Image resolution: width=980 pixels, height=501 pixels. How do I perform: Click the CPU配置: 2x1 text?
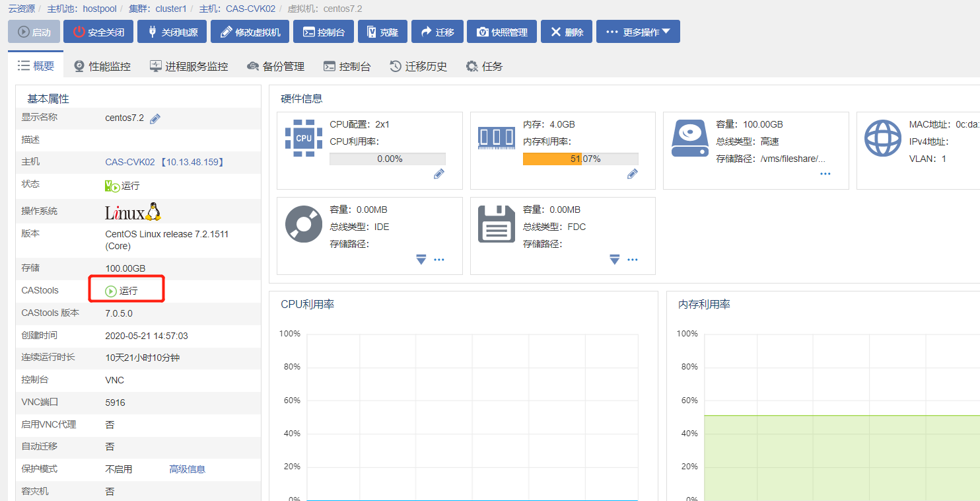[360, 124]
